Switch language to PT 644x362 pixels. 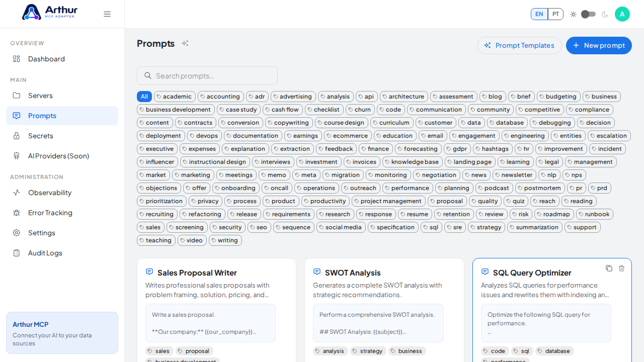pos(555,14)
